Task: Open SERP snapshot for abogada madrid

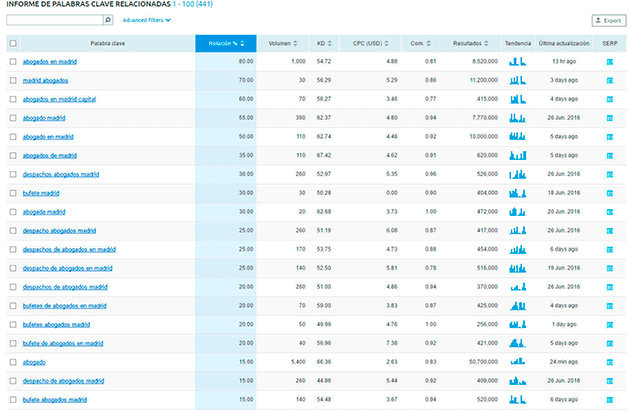Action: 610,212
